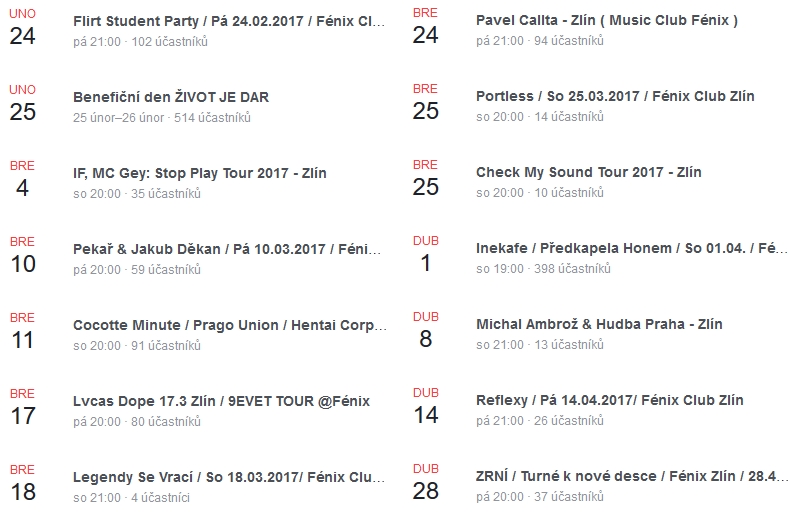Open Portless Fénix Club Zlín event

615,96
